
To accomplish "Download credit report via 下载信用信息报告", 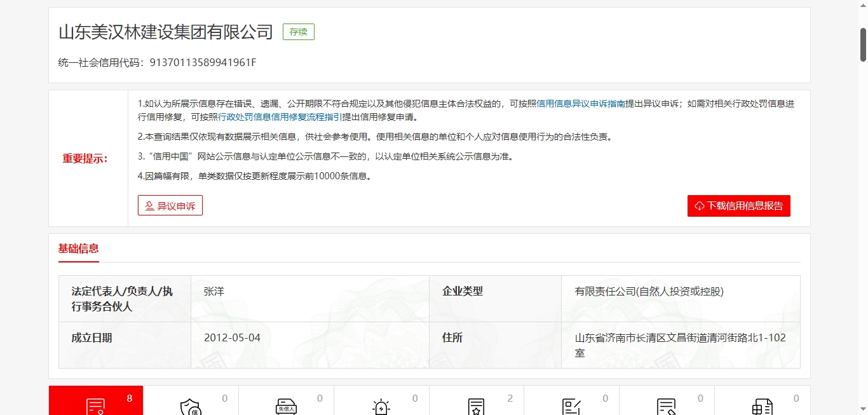I will (x=739, y=206).
